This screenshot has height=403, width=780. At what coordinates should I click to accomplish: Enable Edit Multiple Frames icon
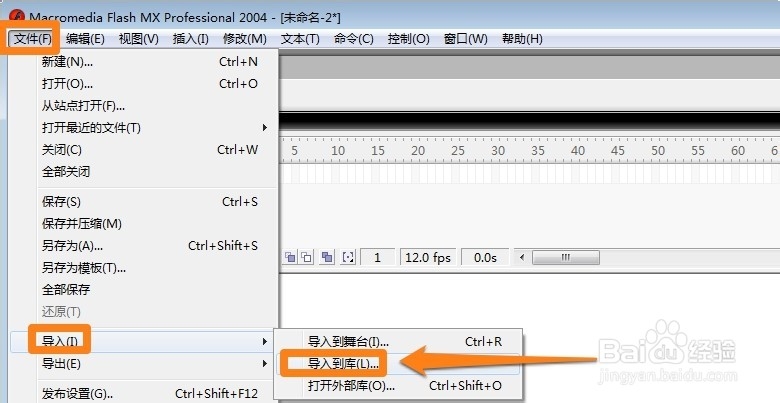(x=327, y=257)
